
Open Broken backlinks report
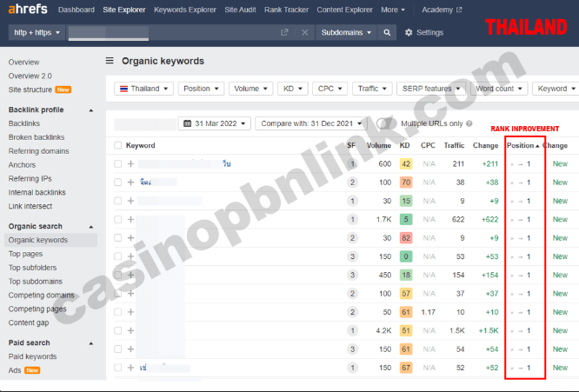(37, 137)
